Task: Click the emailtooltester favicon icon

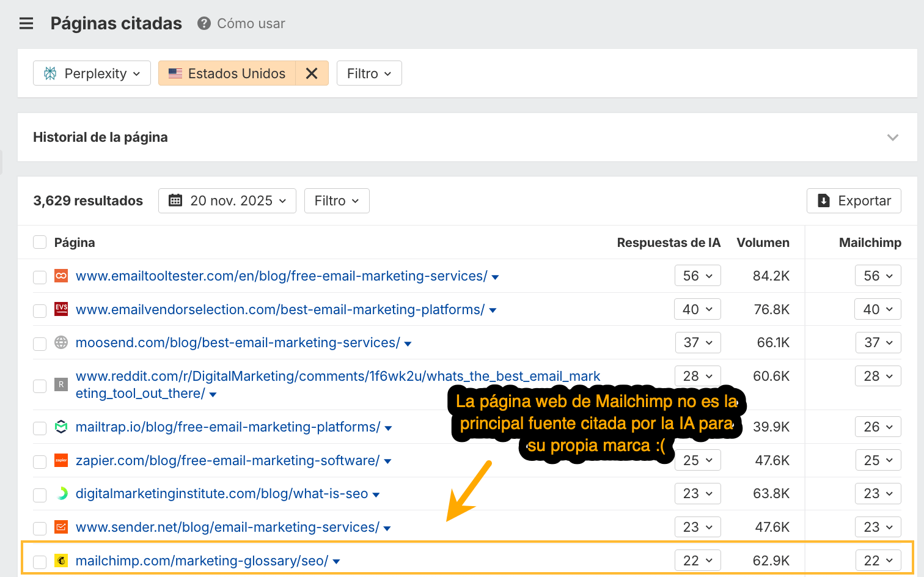Action: [x=61, y=276]
